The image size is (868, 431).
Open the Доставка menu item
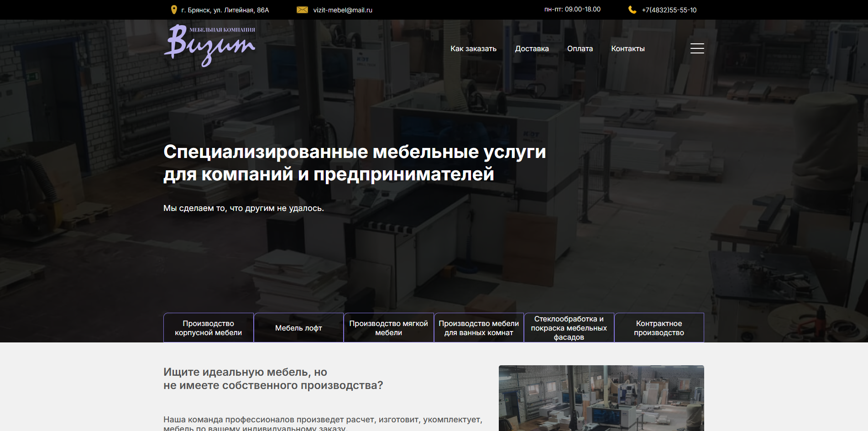(x=532, y=48)
